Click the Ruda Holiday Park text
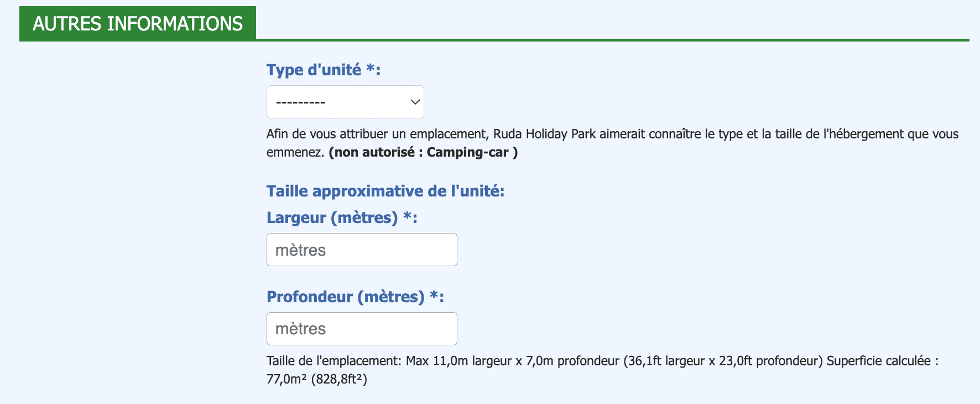The height and width of the screenshot is (404, 980). [x=545, y=134]
